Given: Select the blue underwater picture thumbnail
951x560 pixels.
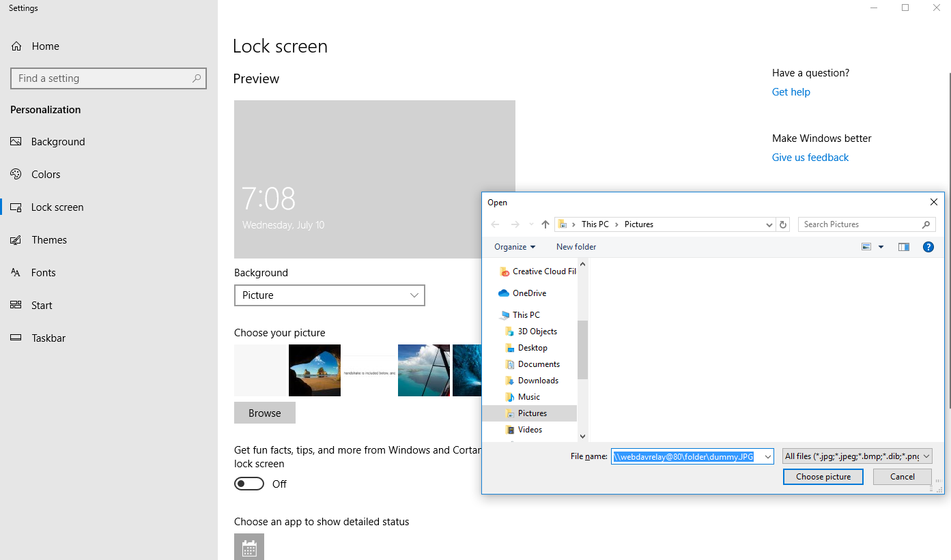Looking at the screenshot, I should click(x=467, y=370).
